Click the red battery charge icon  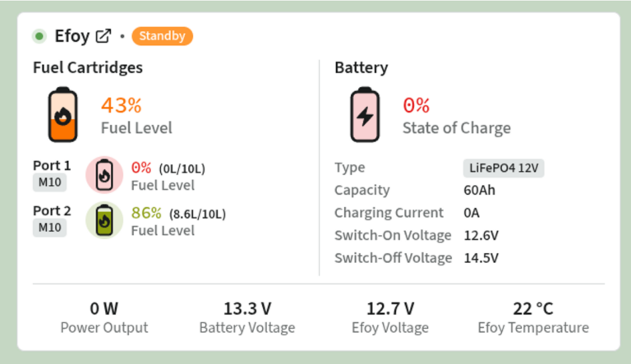pyautogui.click(x=365, y=115)
